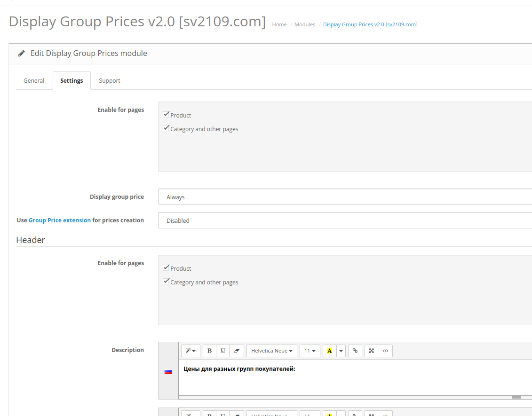Open the font color dropdown arrow
Screen dimensions: 532x416
click(x=341, y=351)
